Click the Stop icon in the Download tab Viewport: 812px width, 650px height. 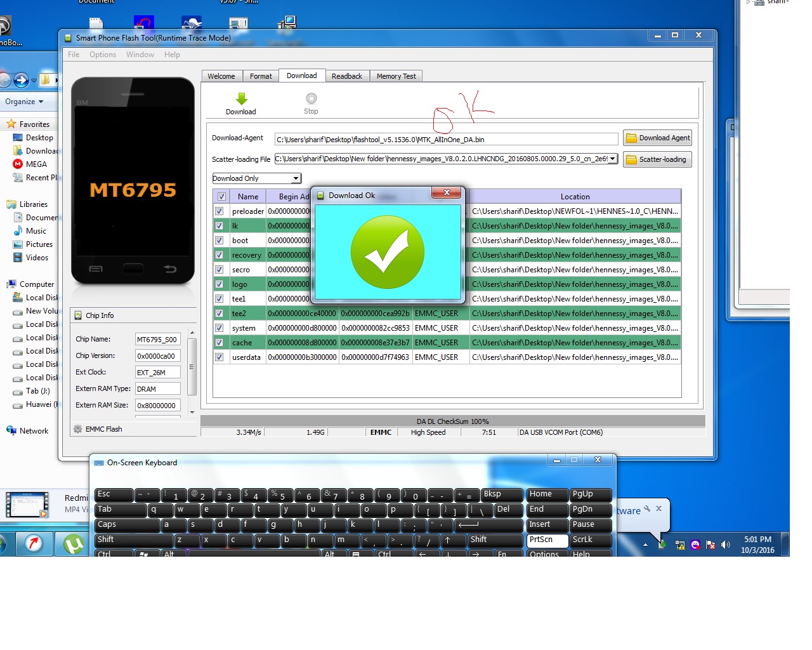point(311,98)
